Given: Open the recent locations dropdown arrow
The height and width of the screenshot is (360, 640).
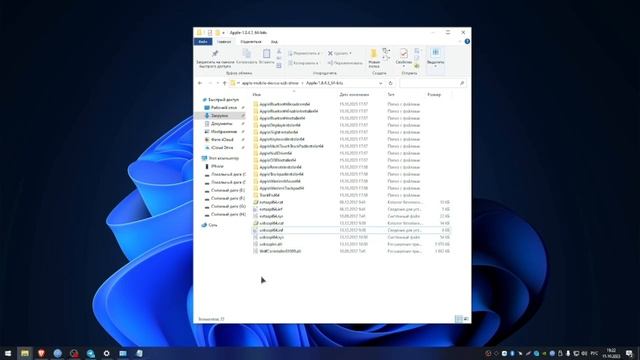Looking at the screenshot, I should coord(218,83).
